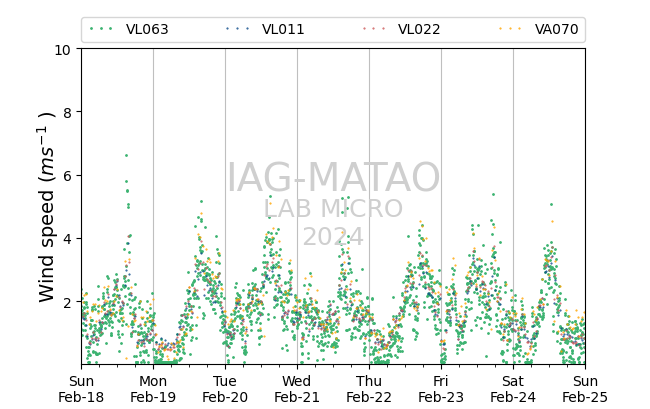The image size is (650, 409).
Task: Click the Mon Feb-19 date label
Action: 153,389
